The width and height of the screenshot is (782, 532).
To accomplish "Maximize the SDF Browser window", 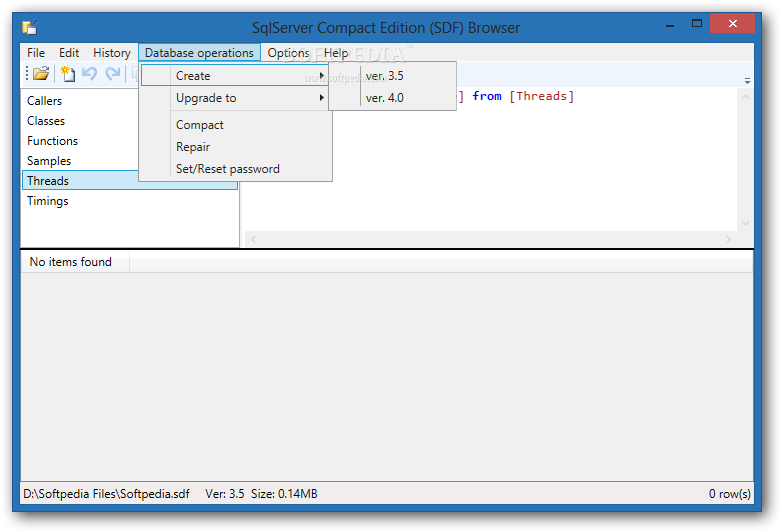I will coord(697,23).
